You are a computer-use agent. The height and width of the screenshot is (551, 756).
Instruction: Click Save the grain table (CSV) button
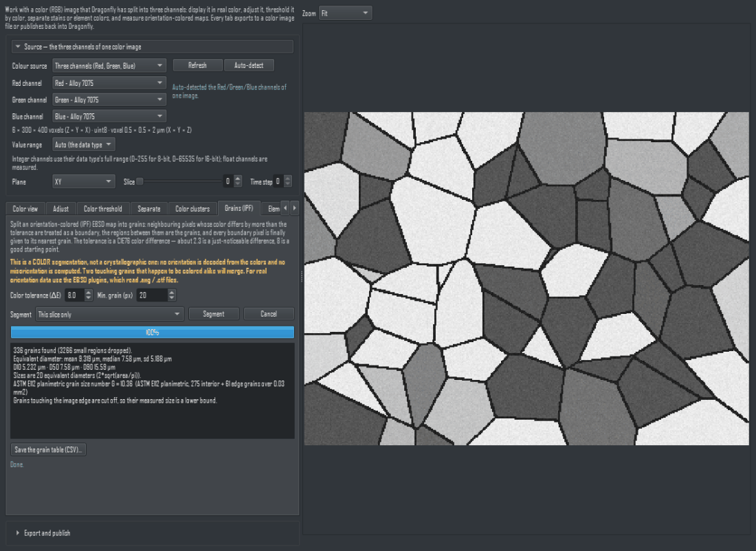pos(48,450)
